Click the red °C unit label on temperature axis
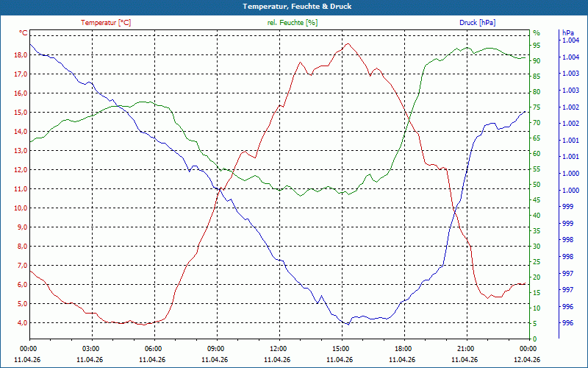Screen dimensions: 588x368 click(x=24, y=33)
